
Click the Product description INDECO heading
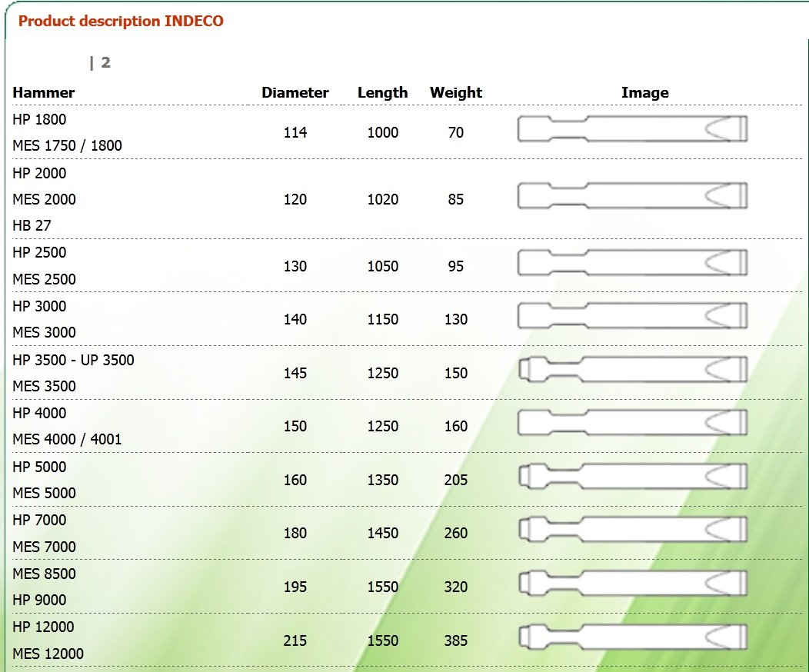(121, 22)
